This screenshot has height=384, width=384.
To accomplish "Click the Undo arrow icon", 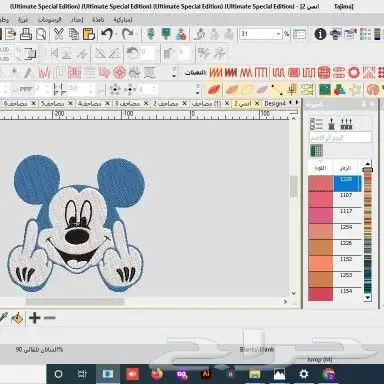I will pos(107,34).
